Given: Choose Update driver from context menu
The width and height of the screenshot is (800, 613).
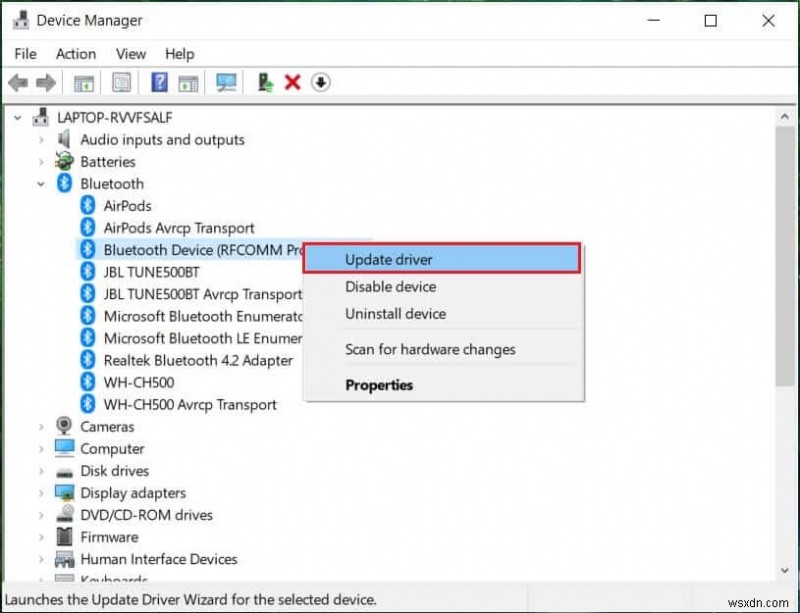Looking at the screenshot, I should 442,259.
